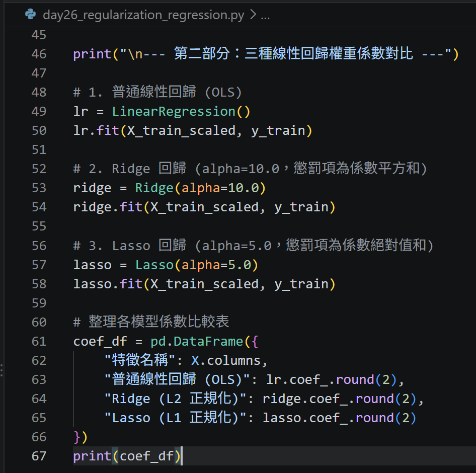Click the closing }) on line 66

click(81, 437)
